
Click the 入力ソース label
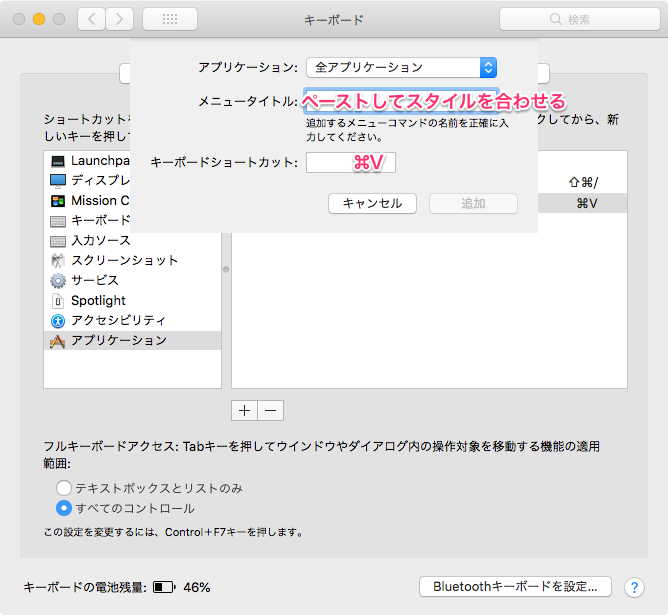coord(101,240)
